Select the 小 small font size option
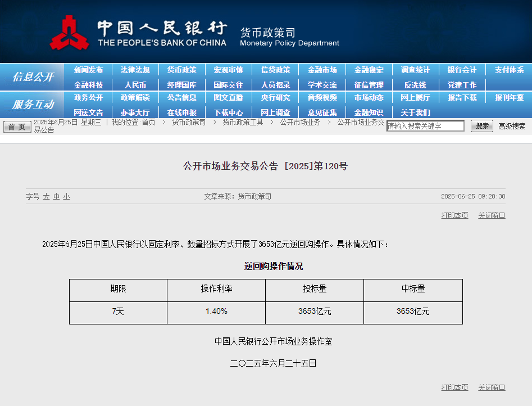This screenshot has height=406, width=532. (x=66, y=196)
